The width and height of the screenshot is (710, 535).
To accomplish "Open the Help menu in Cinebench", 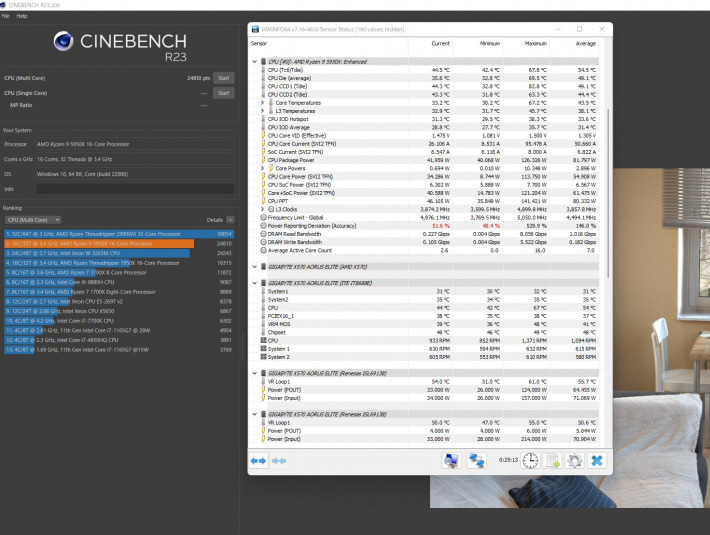I will click(x=22, y=16).
